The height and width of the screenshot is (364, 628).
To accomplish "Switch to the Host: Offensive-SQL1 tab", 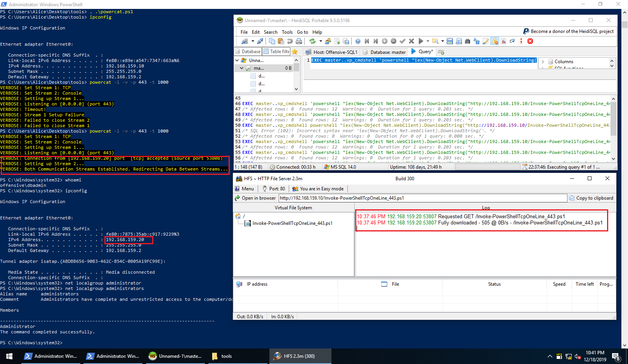I will tap(331, 52).
